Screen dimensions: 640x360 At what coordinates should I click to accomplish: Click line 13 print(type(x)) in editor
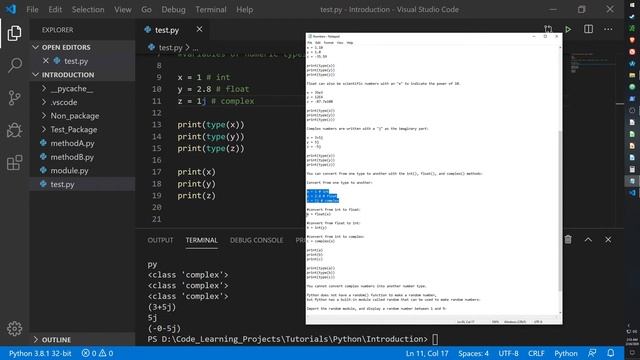211,124
